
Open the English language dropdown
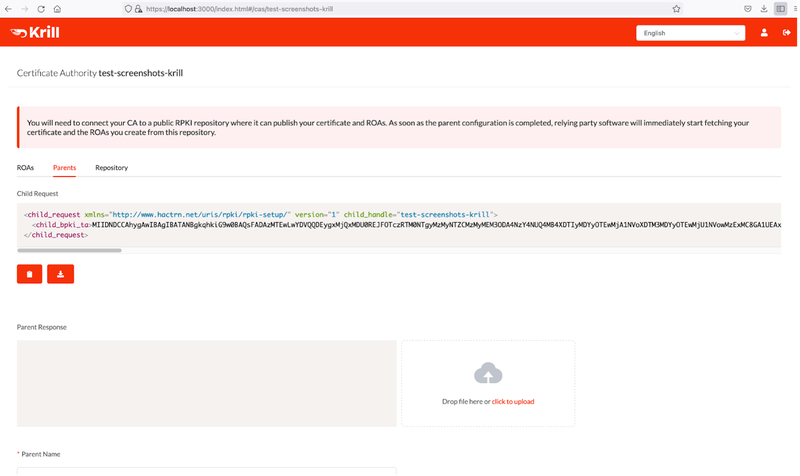pos(690,33)
